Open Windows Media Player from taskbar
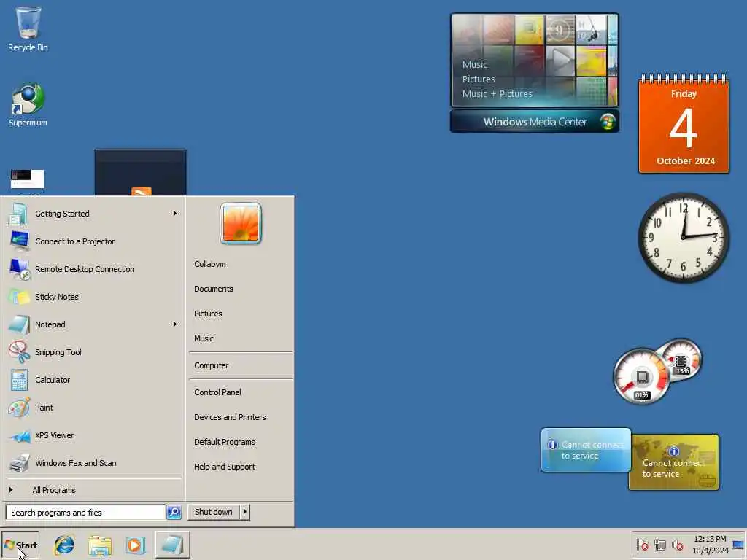 click(x=135, y=545)
